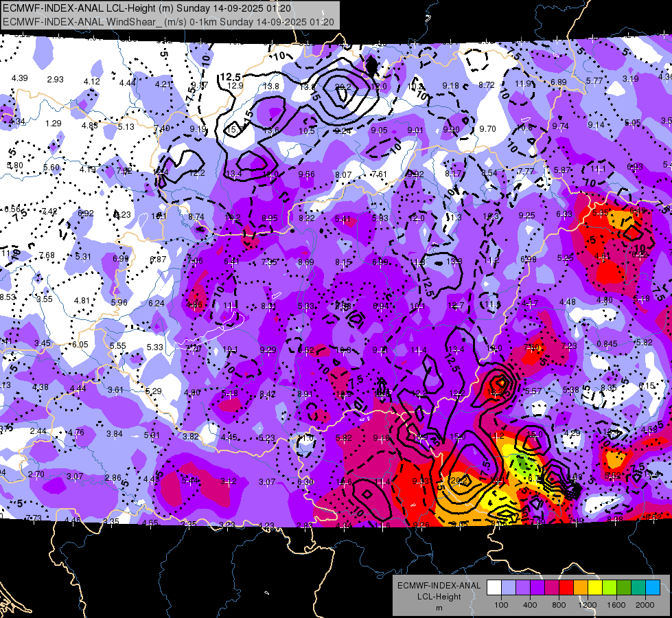The image size is (672, 618).
Task: Click the grid value 9.29
Action: (x=268, y=350)
